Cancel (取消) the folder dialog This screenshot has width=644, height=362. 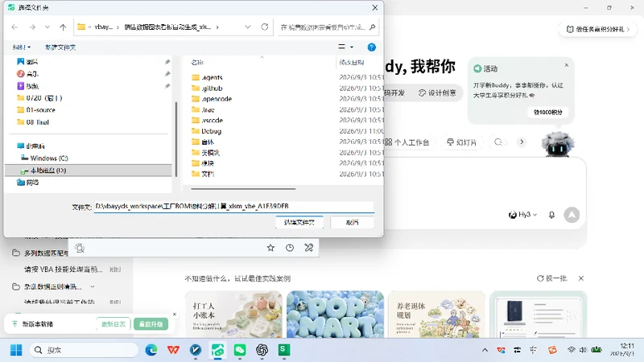(352, 222)
